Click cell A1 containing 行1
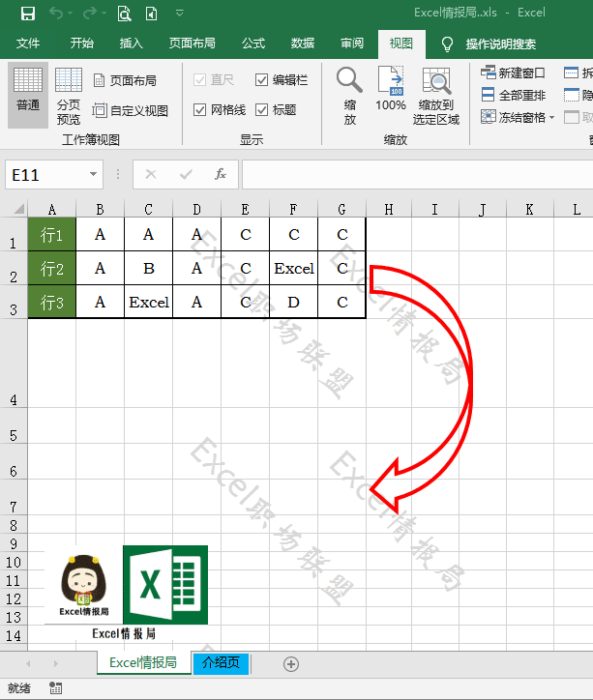593x700 pixels. 52,234
